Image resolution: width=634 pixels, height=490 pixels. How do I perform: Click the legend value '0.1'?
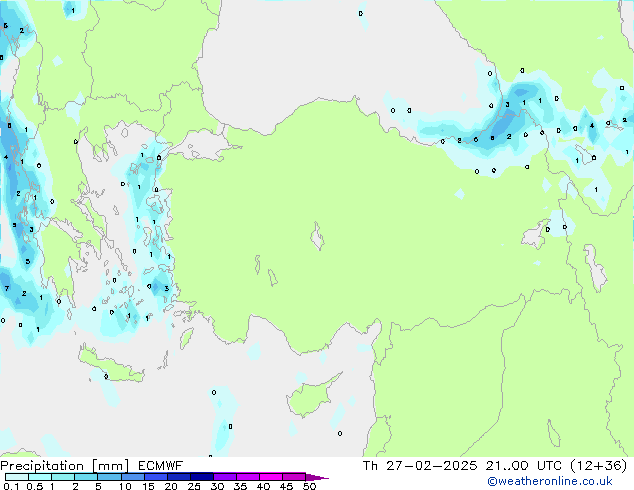point(11,486)
